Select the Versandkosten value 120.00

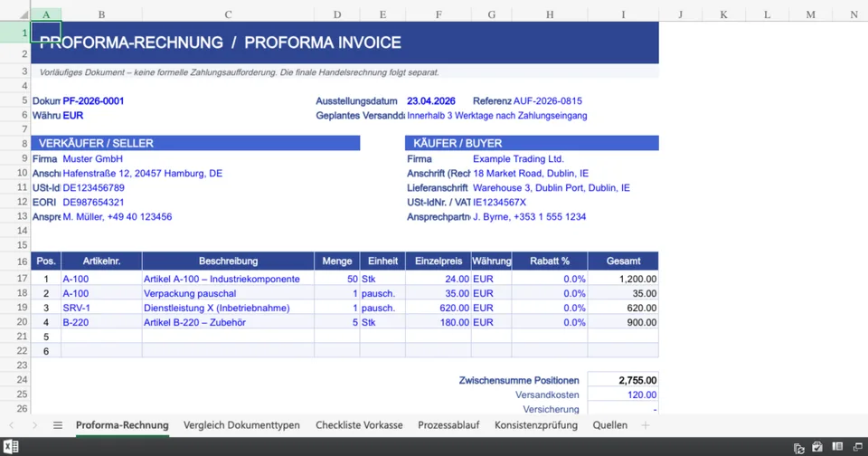point(623,394)
